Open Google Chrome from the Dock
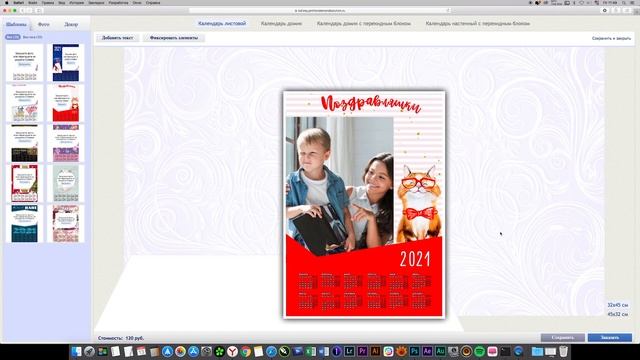 (x=245, y=351)
